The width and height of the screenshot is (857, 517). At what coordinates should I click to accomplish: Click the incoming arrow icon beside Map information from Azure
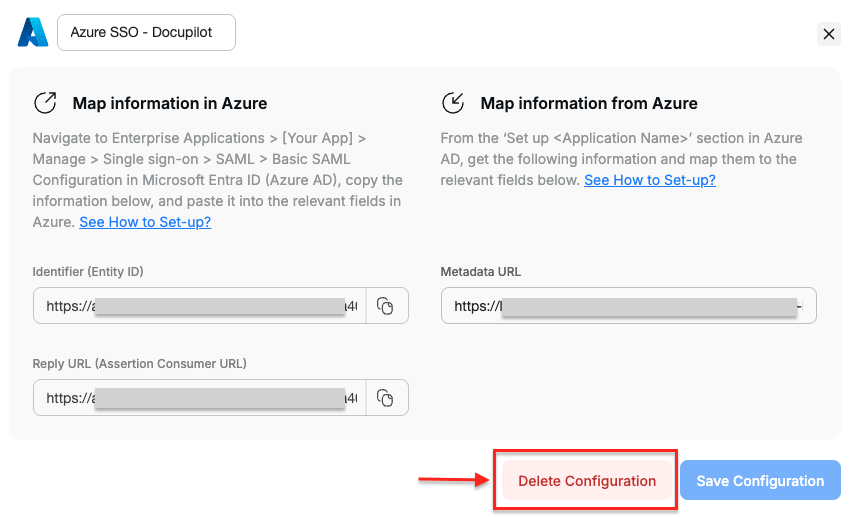pyautogui.click(x=453, y=103)
